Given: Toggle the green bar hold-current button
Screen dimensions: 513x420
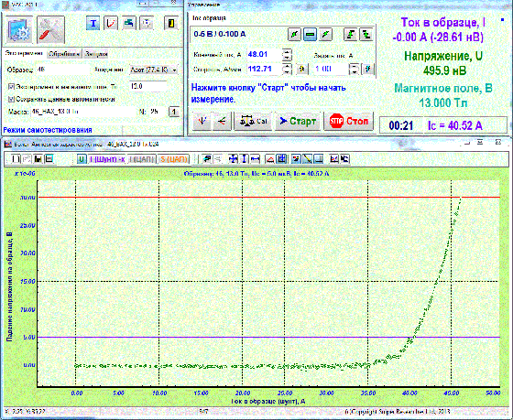Looking at the screenshot, I should [x=310, y=35].
